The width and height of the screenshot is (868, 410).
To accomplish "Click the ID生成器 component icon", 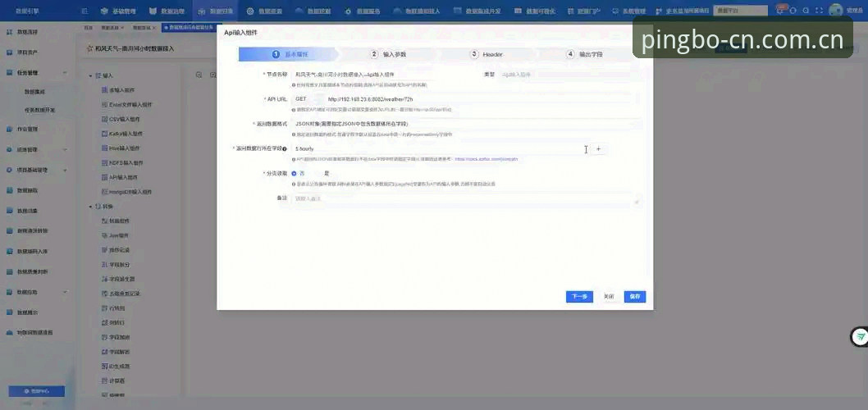I will tap(105, 367).
